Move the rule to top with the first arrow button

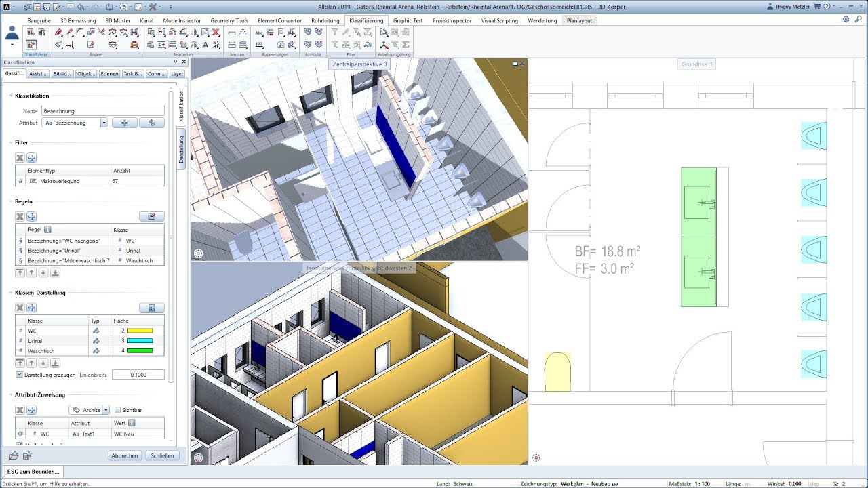(x=20, y=272)
